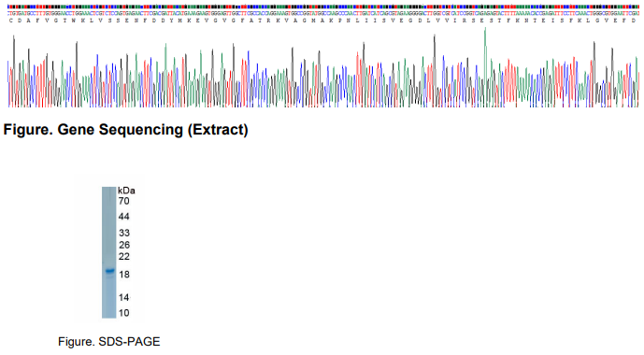Screen dimensions: 644x355
Task: Click the colored base-call bar strip
Action: coord(323,7)
